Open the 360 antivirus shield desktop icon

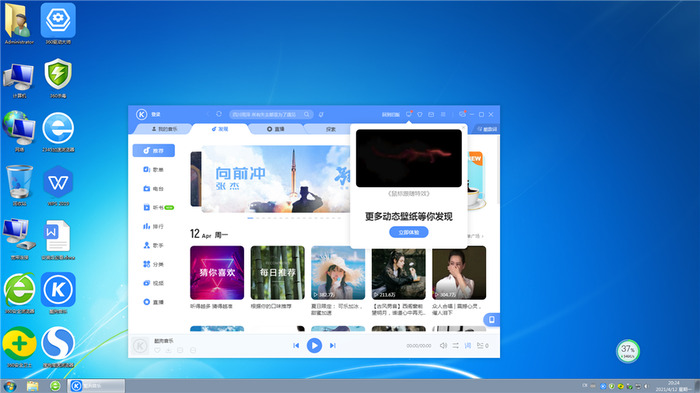tap(58, 78)
